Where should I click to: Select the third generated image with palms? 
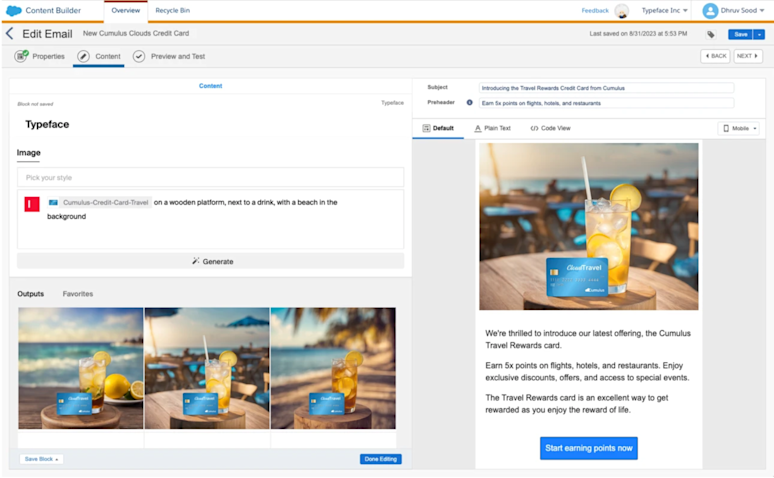click(333, 368)
